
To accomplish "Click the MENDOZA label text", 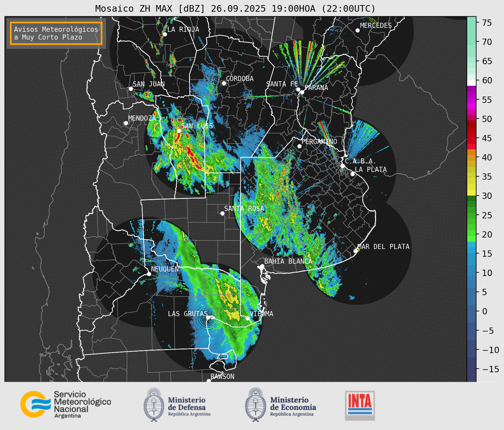I will [142, 118].
